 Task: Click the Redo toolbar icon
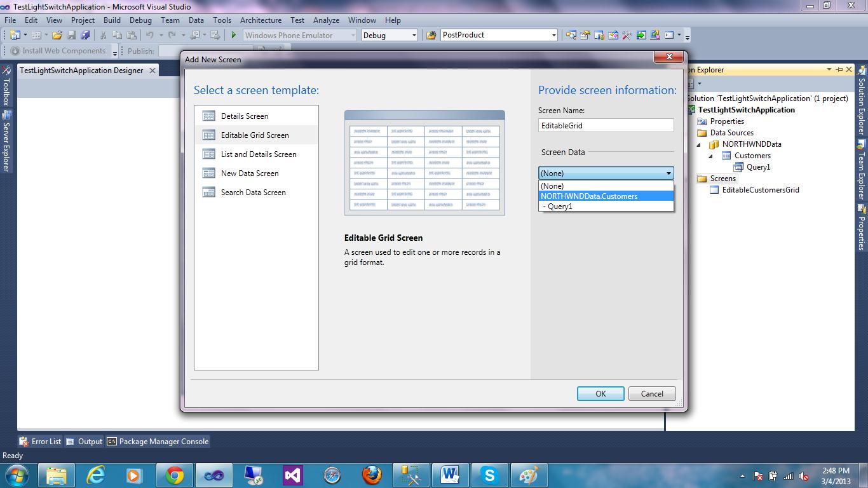click(172, 35)
